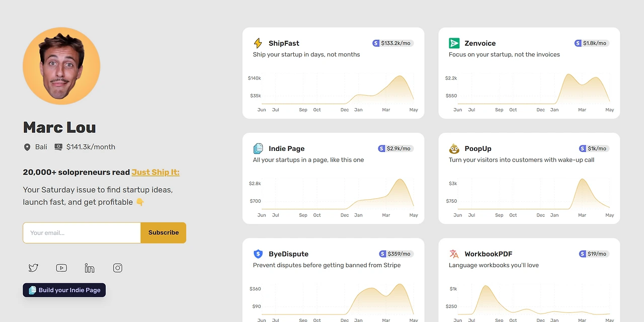
Task: Click the Subscribe button
Action: point(164,233)
